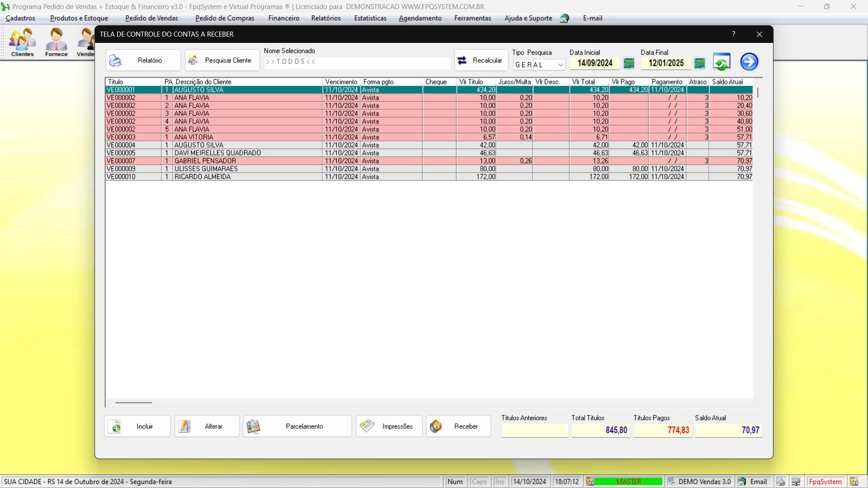
Task: Open the Data Final calendar icon
Action: (x=699, y=63)
